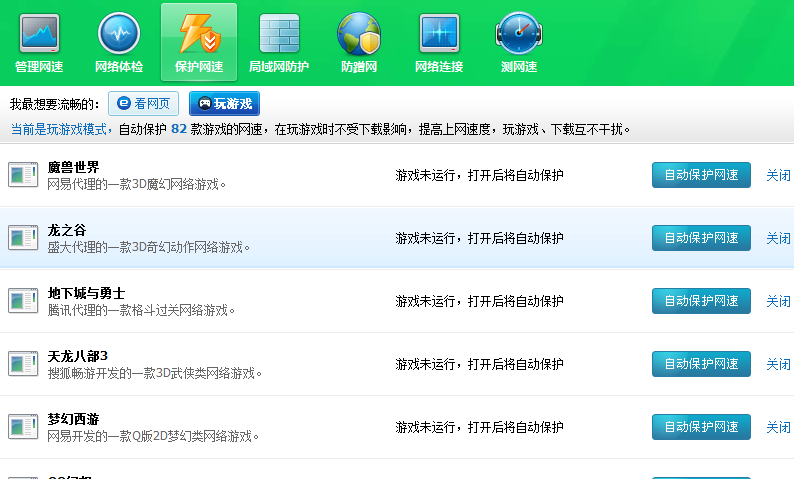Click 自动保护网速 for 地下城与勇士
794x479 pixels.
701,301
